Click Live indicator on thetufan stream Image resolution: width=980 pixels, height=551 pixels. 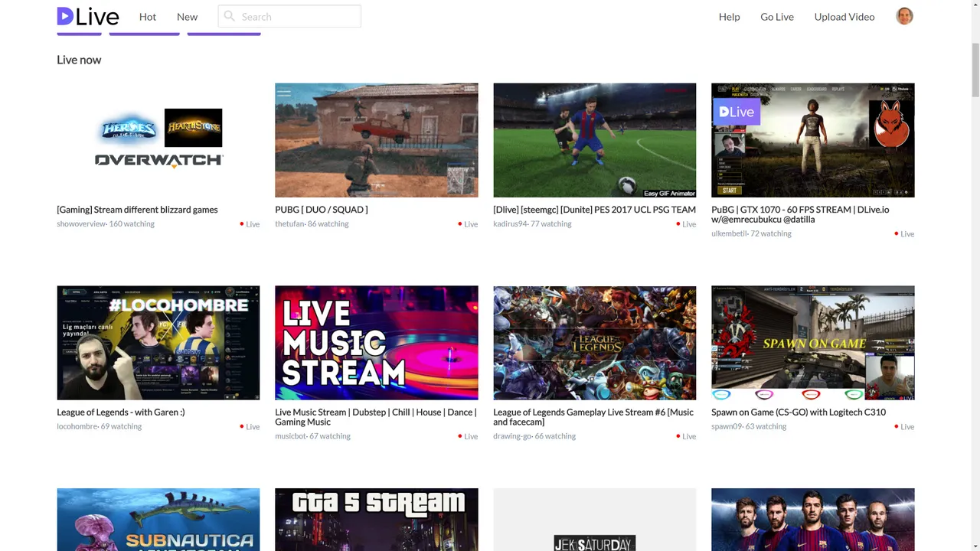469,224
